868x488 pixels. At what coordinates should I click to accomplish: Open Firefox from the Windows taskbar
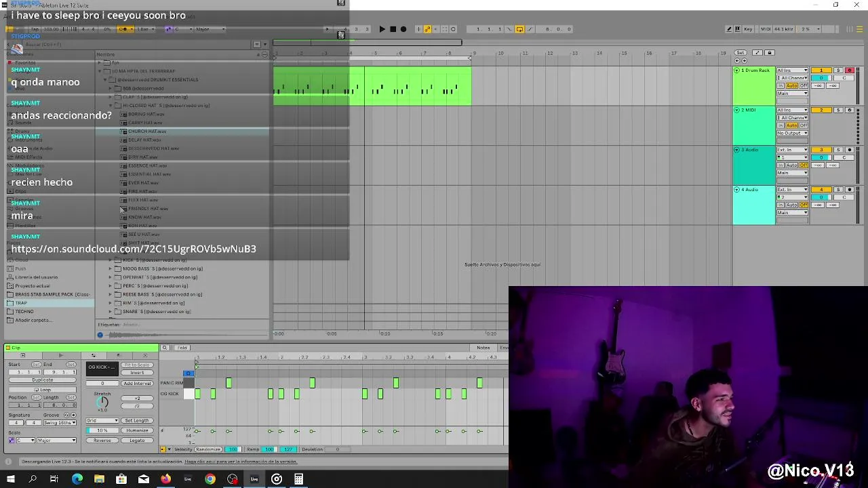(x=165, y=479)
